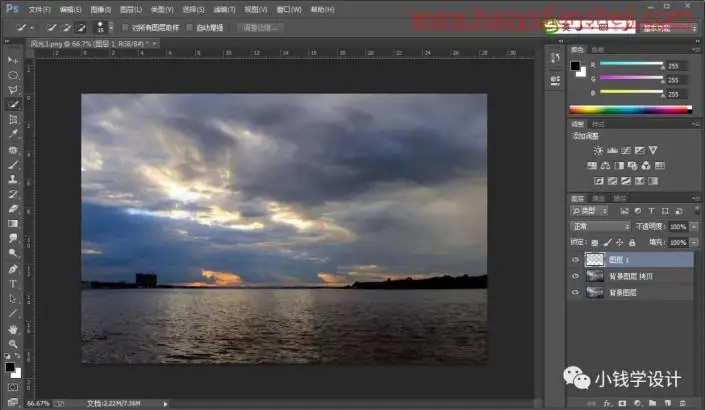Select the Clone Stamp tool

tap(13, 179)
